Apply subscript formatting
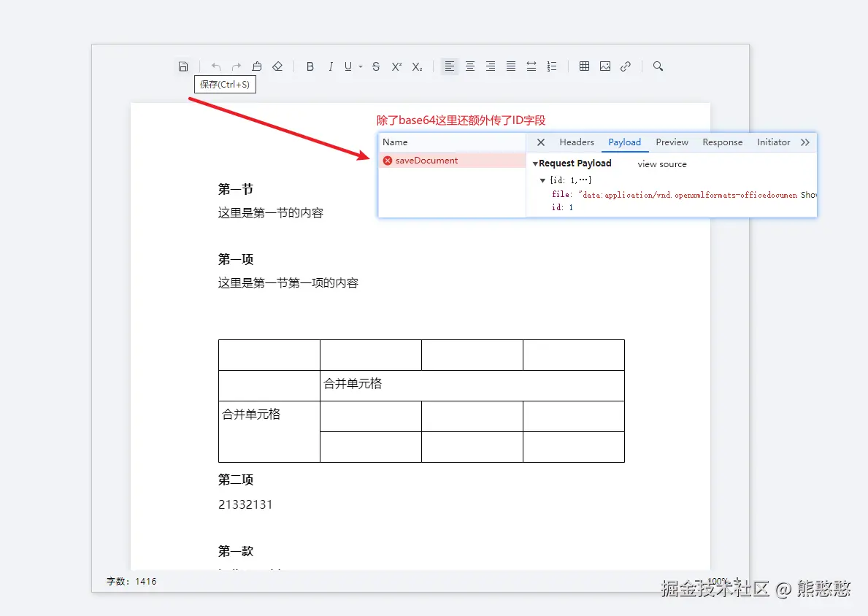868x616 pixels. pos(417,66)
